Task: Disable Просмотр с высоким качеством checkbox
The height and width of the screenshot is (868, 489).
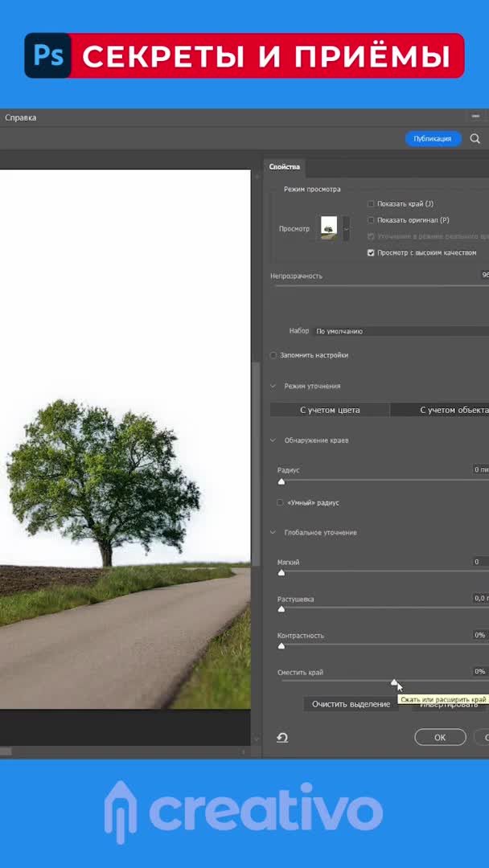Action: [x=371, y=252]
